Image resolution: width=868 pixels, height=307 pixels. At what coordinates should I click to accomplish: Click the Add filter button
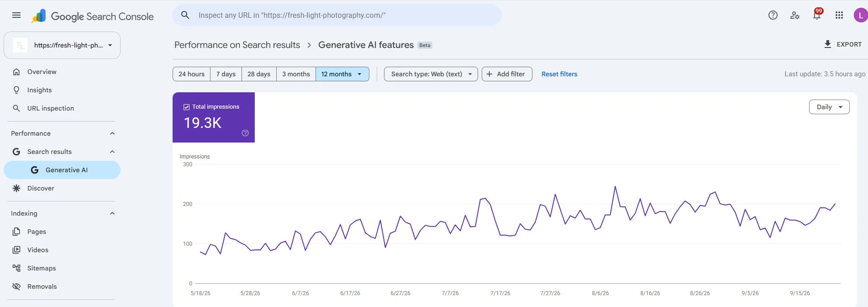coord(507,74)
